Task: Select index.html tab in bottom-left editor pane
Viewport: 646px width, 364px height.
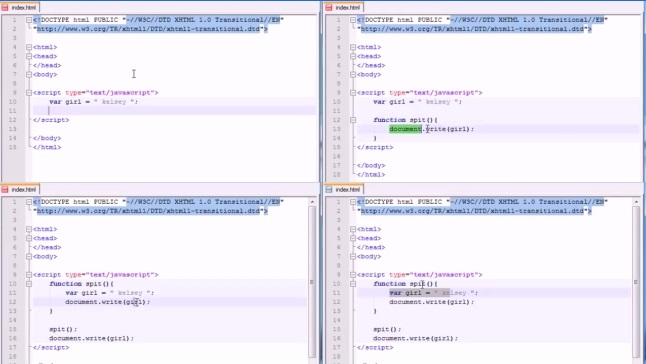Action: point(20,189)
